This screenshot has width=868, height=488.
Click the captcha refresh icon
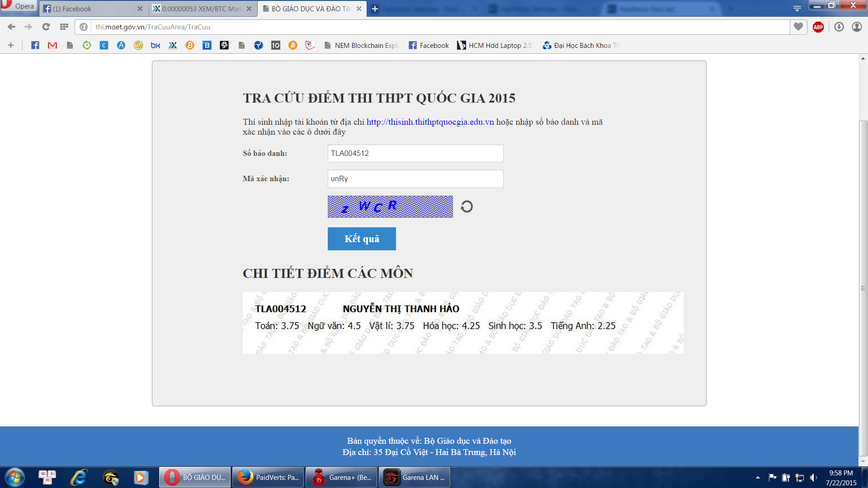[467, 206]
